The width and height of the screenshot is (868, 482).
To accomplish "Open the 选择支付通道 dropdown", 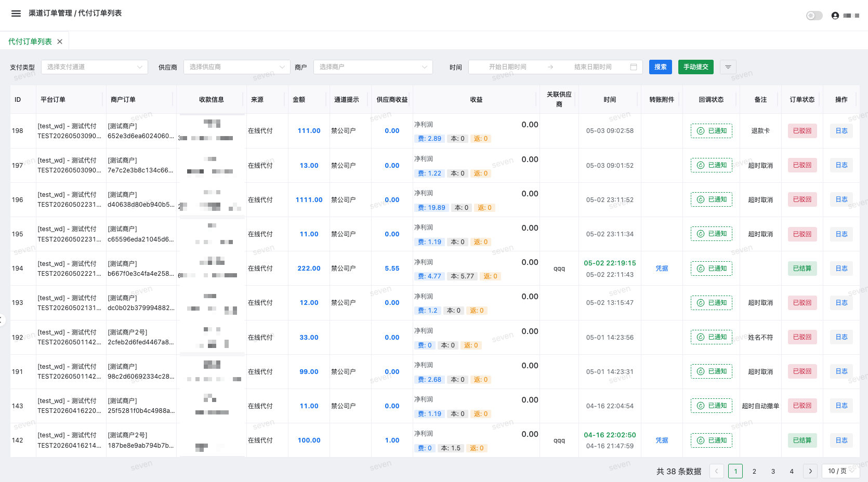I will point(95,67).
